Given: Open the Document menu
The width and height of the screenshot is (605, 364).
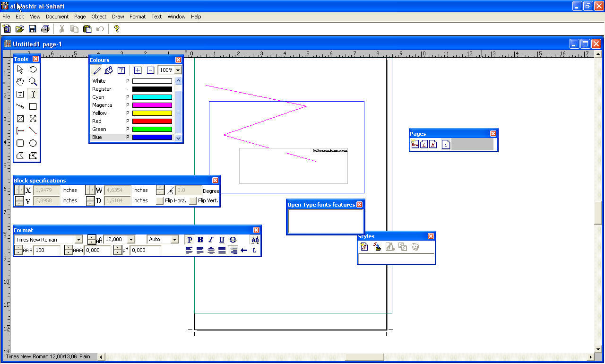Looking at the screenshot, I should [x=57, y=17].
